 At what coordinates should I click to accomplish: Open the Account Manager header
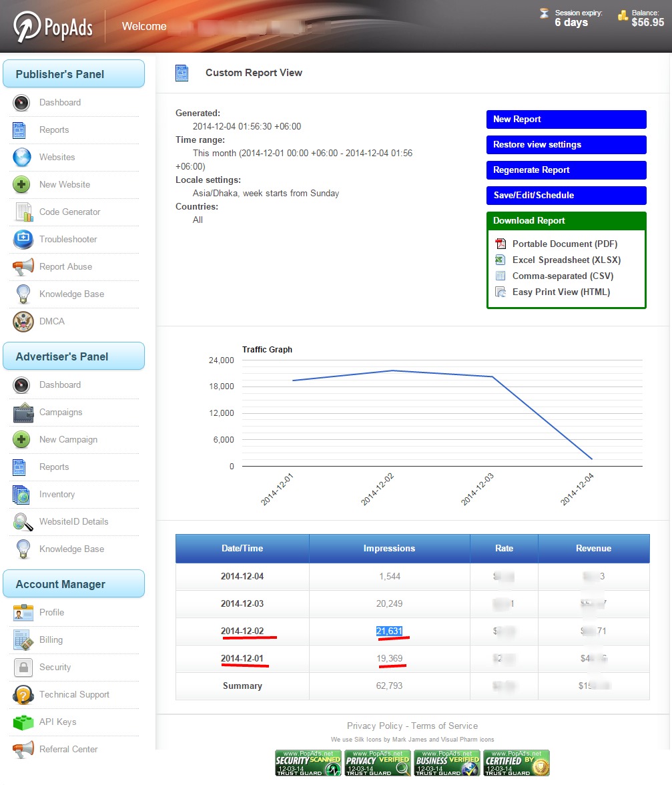(74, 584)
